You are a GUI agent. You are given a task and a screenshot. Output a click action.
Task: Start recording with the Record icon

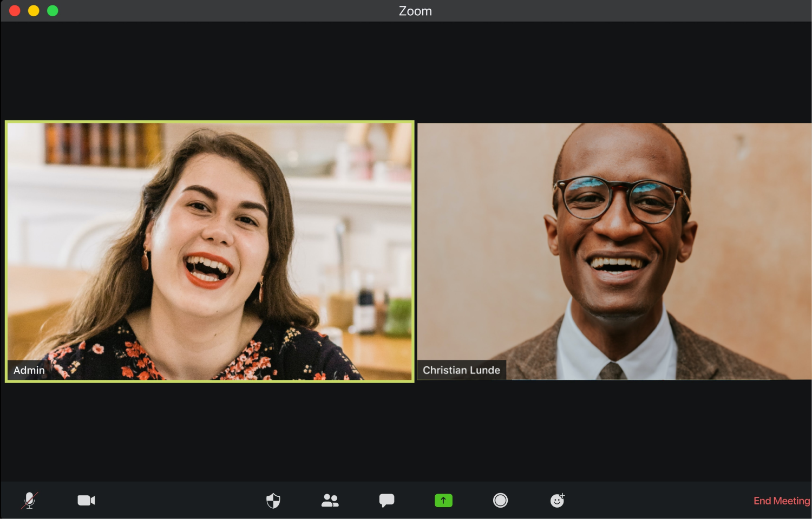[500, 501]
